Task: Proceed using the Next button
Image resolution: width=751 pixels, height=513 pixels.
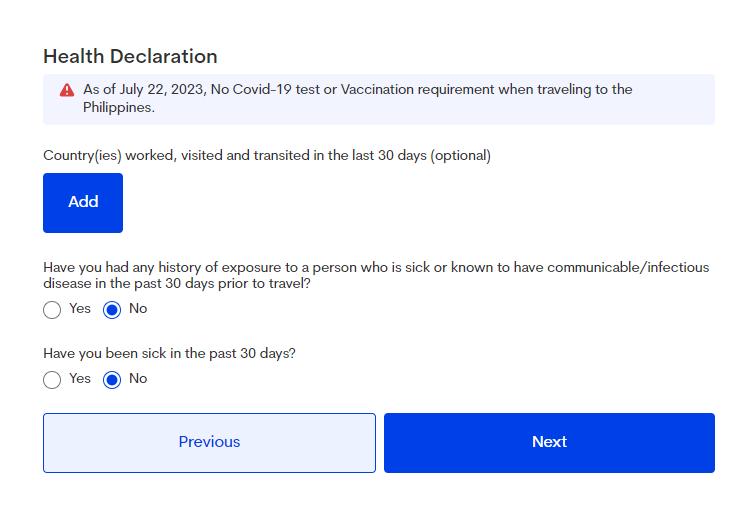Action: (x=549, y=443)
